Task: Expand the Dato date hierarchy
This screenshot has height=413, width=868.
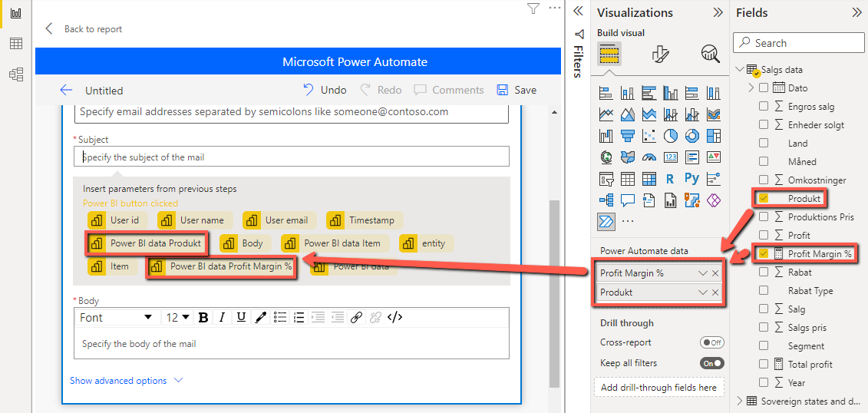Action: coord(751,88)
